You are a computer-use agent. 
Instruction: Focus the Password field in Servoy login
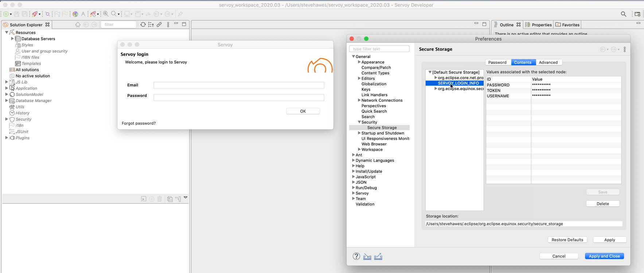pyautogui.click(x=239, y=97)
